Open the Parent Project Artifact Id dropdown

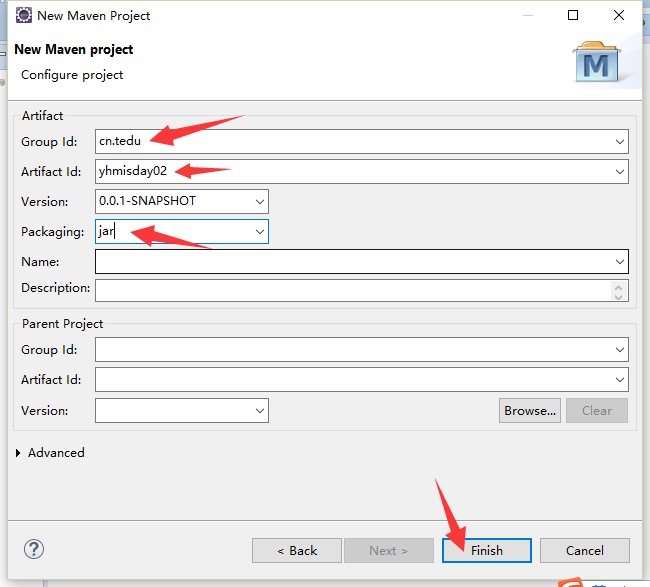pos(619,379)
